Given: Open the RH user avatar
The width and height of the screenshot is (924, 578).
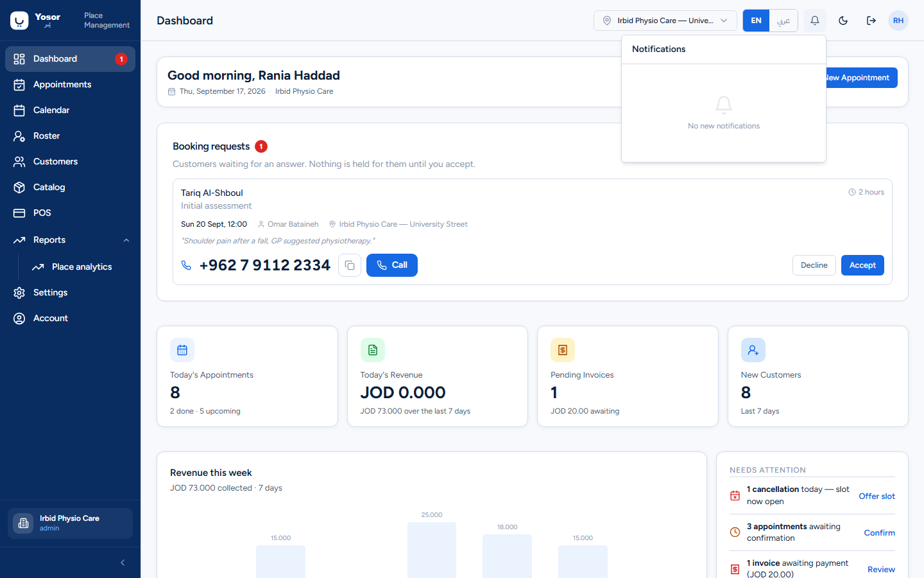Looking at the screenshot, I should (x=898, y=21).
